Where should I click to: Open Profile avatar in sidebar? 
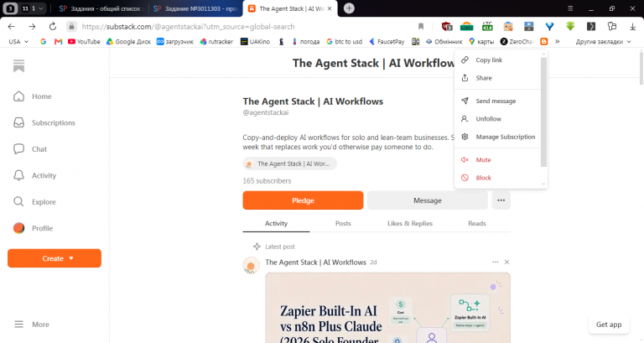tap(33, 228)
